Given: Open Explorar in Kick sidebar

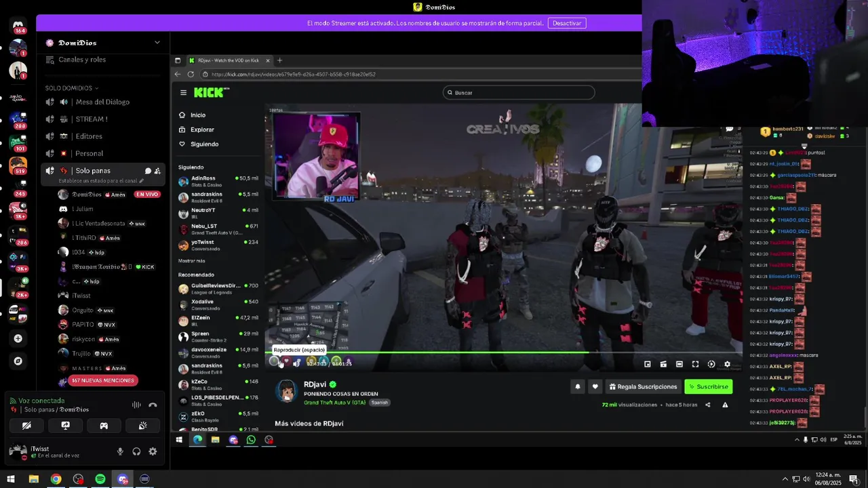Looking at the screenshot, I should (x=201, y=129).
